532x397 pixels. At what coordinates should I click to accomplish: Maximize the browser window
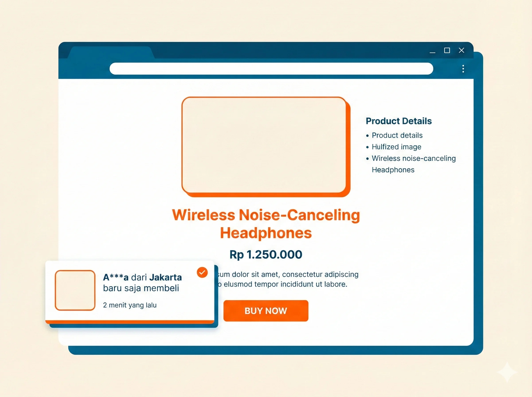coord(447,50)
